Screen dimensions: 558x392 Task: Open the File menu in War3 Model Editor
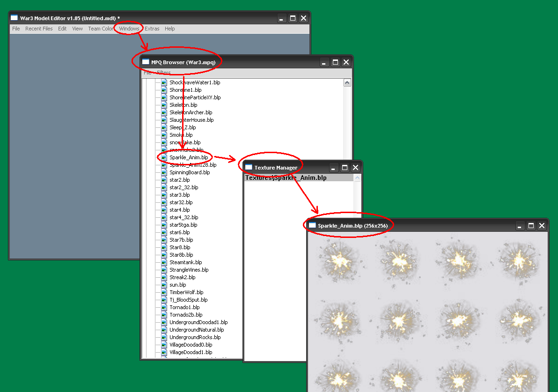coord(16,29)
